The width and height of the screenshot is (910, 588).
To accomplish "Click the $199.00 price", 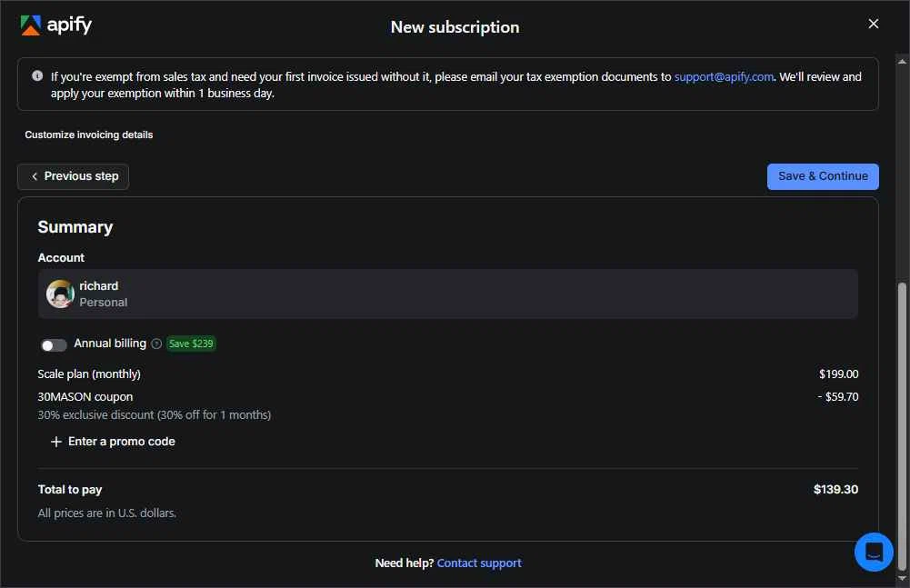I will (x=838, y=374).
